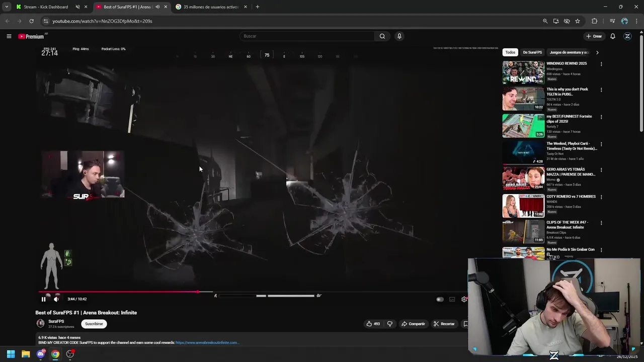The height and width of the screenshot is (362, 644).
Task: Open Google Chrome from the taskbar
Action: pyautogui.click(x=55, y=354)
